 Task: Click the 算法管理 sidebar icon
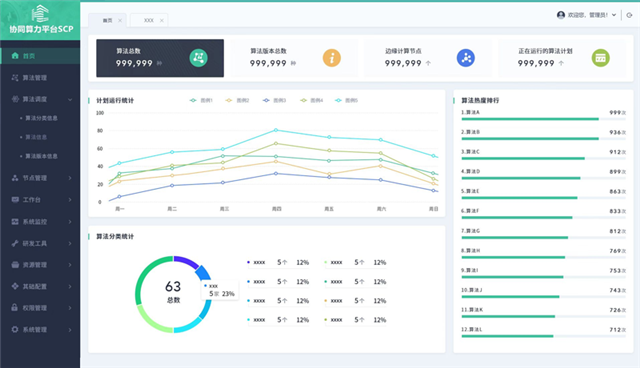[x=15, y=78]
